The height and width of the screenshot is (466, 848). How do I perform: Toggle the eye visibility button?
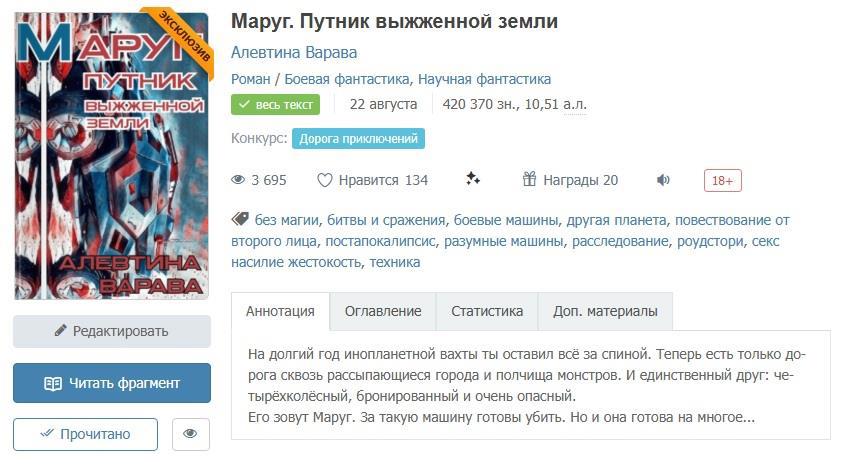pyautogui.click(x=191, y=434)
